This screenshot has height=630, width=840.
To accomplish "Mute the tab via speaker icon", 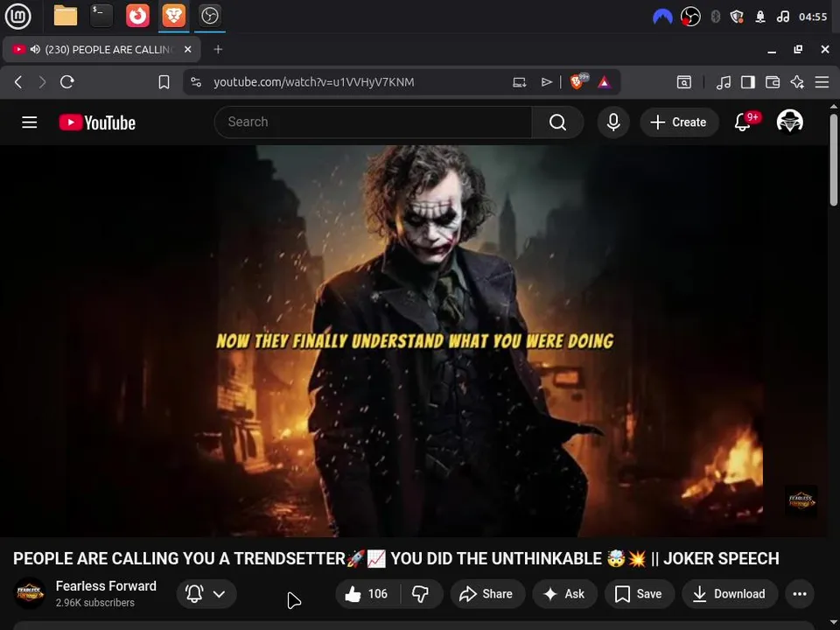I will pos(35,49).
